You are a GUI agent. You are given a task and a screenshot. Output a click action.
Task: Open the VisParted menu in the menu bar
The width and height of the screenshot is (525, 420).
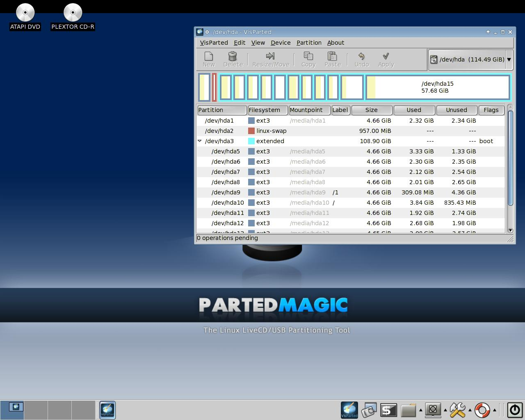[214, 43]
